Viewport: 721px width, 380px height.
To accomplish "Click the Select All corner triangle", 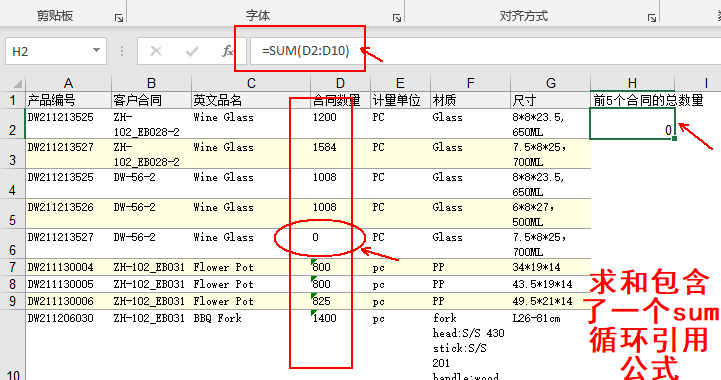I will click(17, 83).
